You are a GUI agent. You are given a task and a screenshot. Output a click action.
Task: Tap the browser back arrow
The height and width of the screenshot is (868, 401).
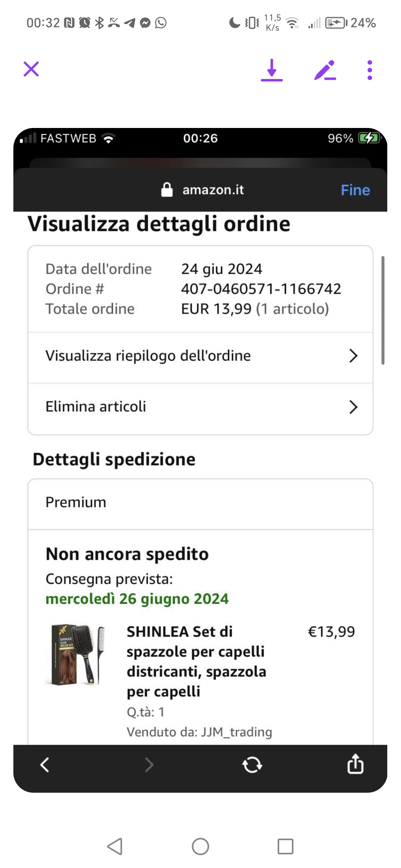click(45, 765)
